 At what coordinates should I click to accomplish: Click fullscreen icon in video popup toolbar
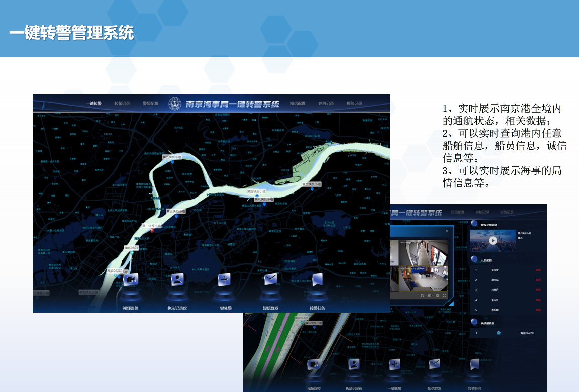point(445,296)
